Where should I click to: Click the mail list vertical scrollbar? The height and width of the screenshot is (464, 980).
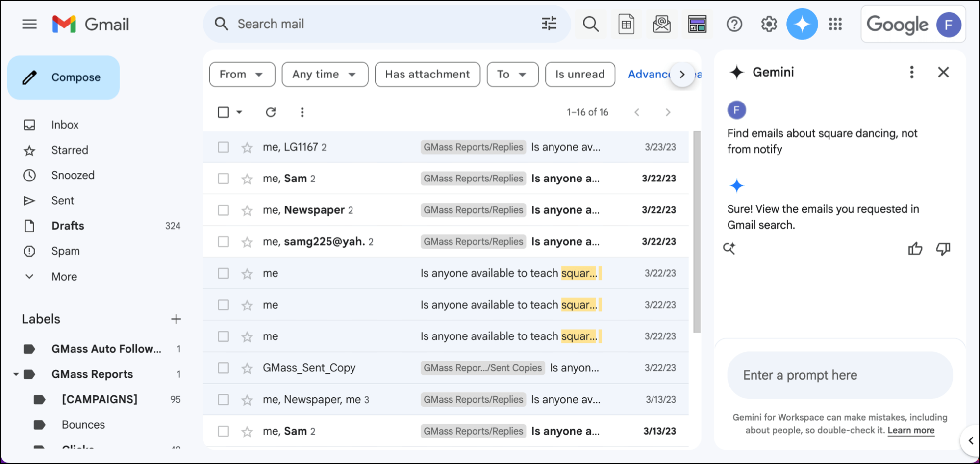click(x=697, y=232)
